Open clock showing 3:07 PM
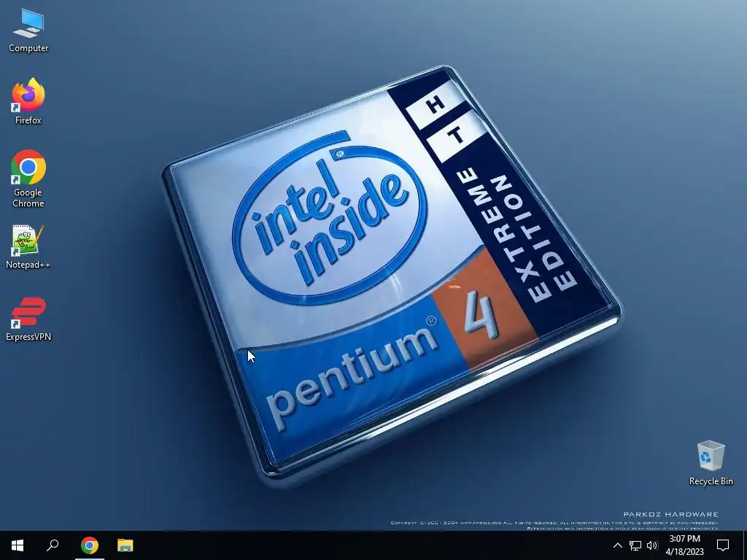The image size is (747, 560). (x=684, y=545)
